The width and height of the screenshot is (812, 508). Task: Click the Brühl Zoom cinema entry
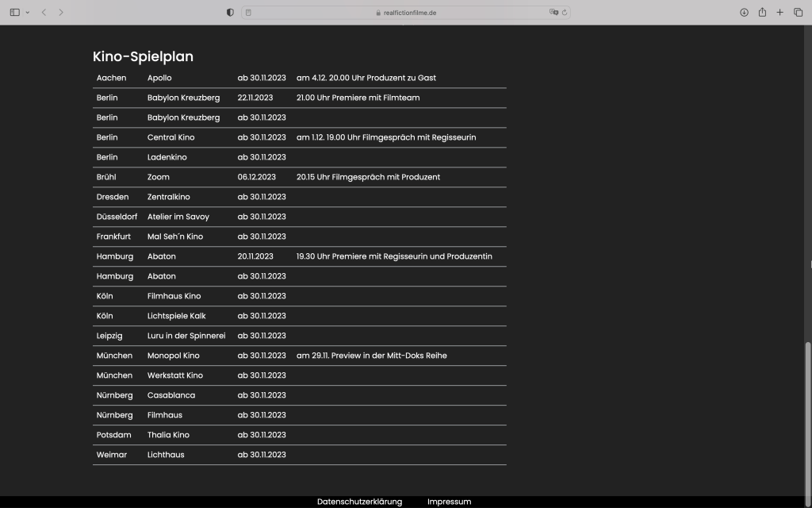click(158, 177)
